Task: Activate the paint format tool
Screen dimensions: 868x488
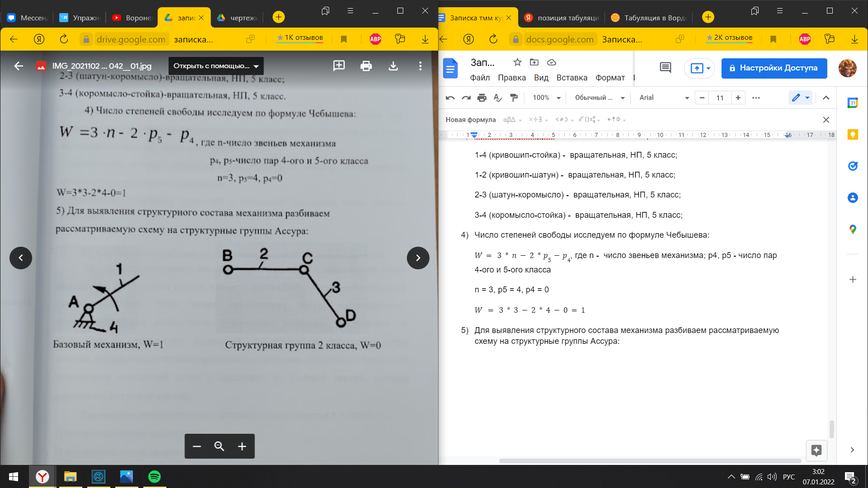Action: pos(514,98)
